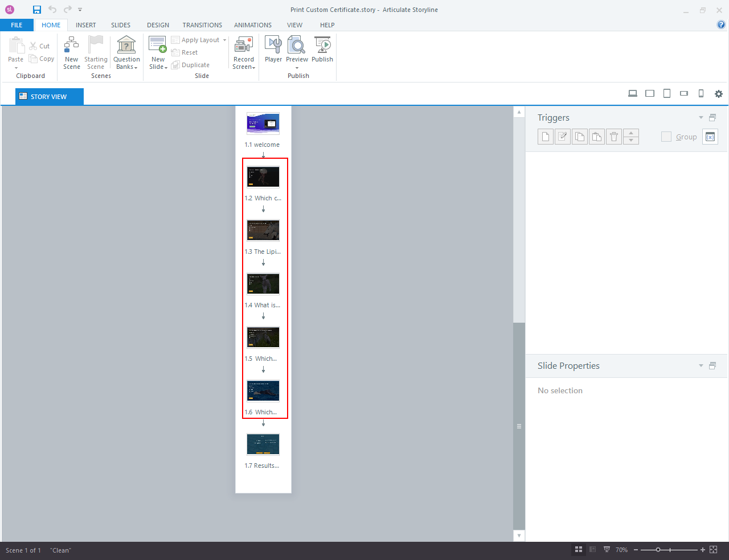729x560 pixels.
Task: Toggle grid view in status bar
Action: pyautogui.click(x=578, y=549)
